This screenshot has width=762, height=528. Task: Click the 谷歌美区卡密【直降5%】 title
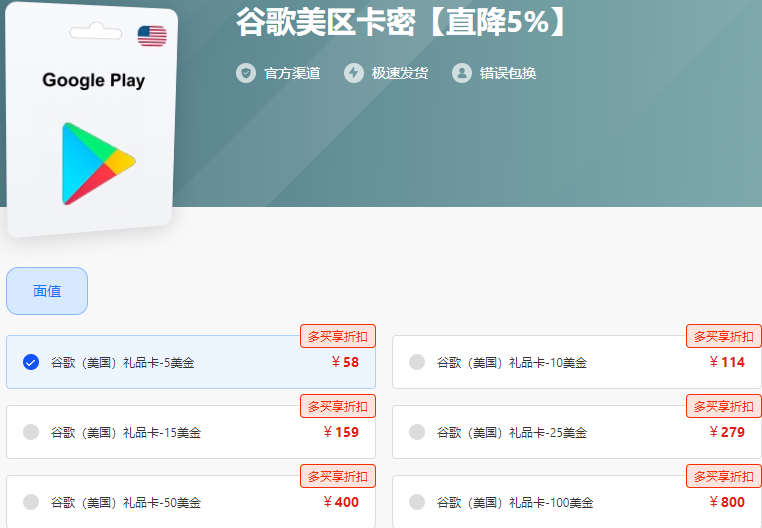tap(400, 22)
